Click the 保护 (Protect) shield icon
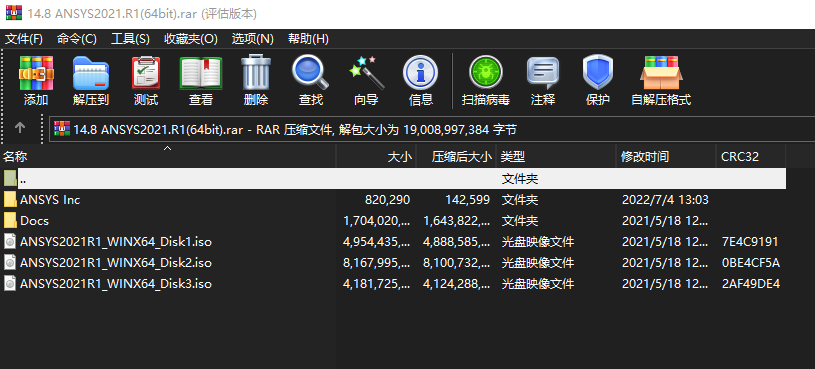This screenshot has width=815, height=369. [x=598, y=73]
